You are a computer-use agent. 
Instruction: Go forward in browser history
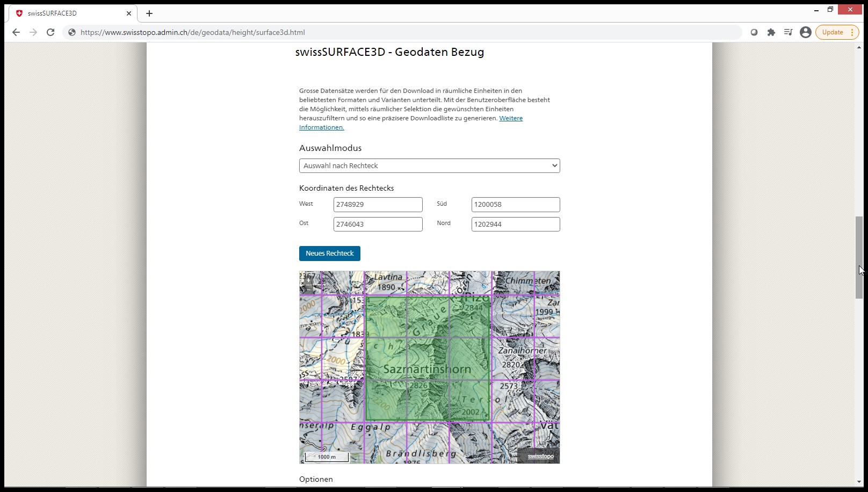pos(33,32)
